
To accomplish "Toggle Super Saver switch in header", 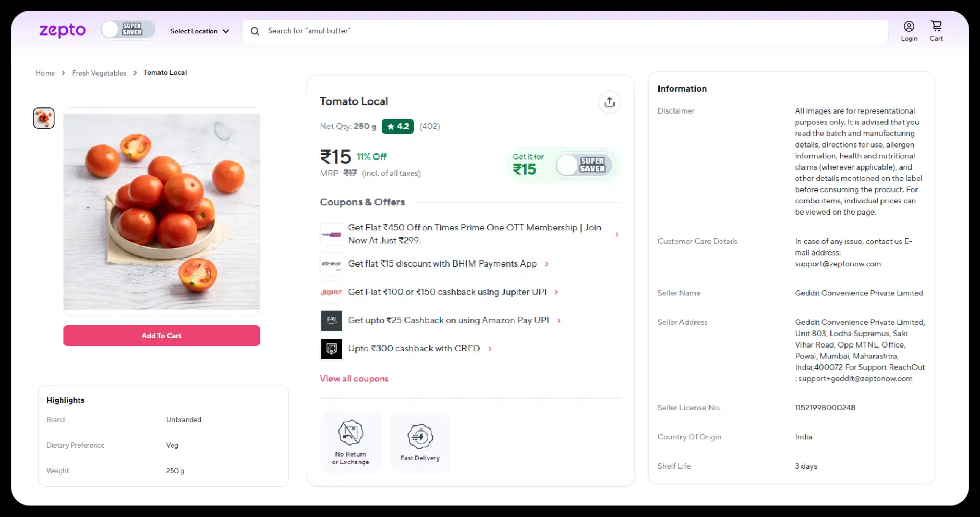I will 128,30.
